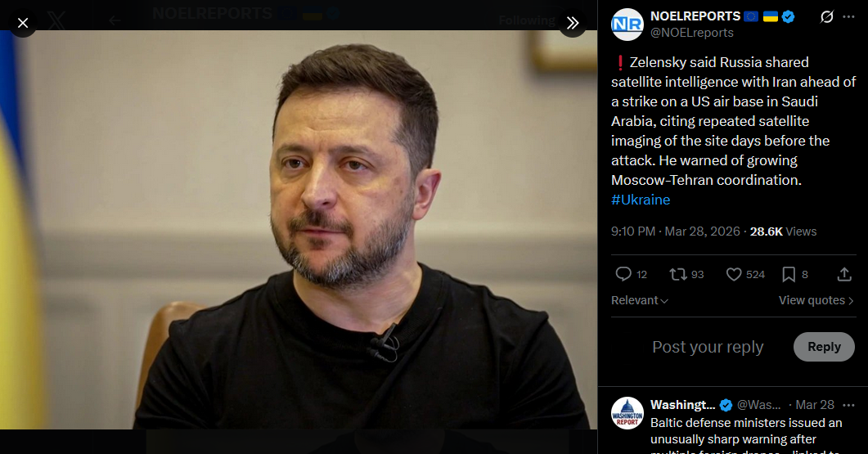Collapse the side panel with double-chevron icon
868x454 pixels.
tap(573, 23)
